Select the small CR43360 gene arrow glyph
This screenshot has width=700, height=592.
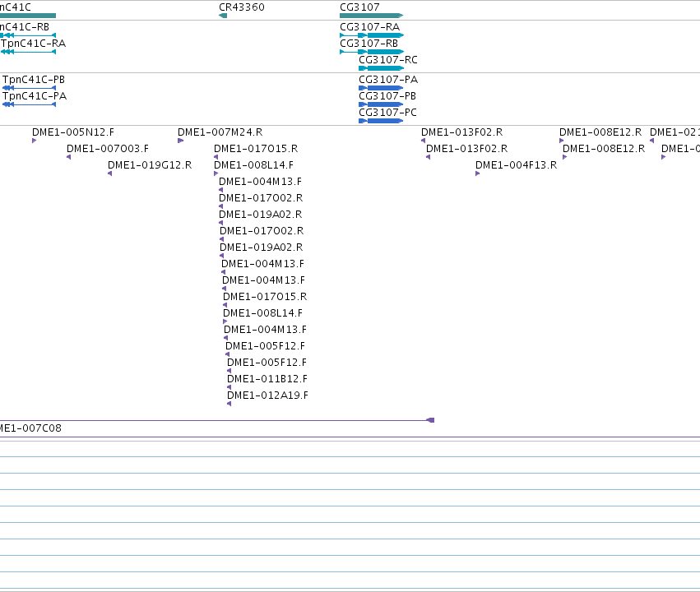[223, 16]
